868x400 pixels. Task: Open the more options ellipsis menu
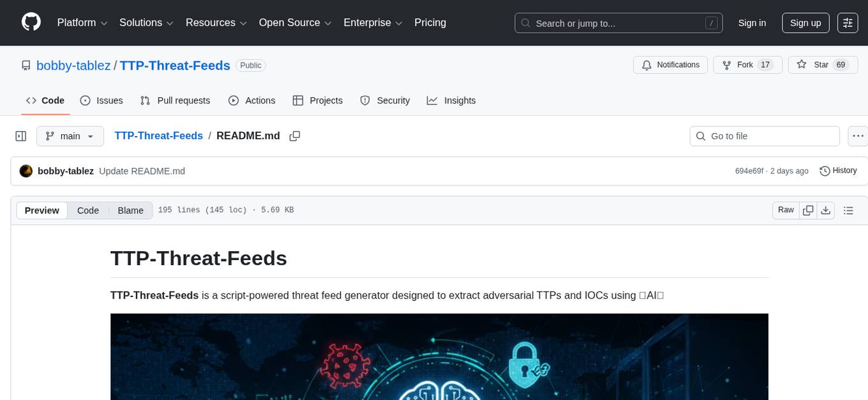pos(858,135)
